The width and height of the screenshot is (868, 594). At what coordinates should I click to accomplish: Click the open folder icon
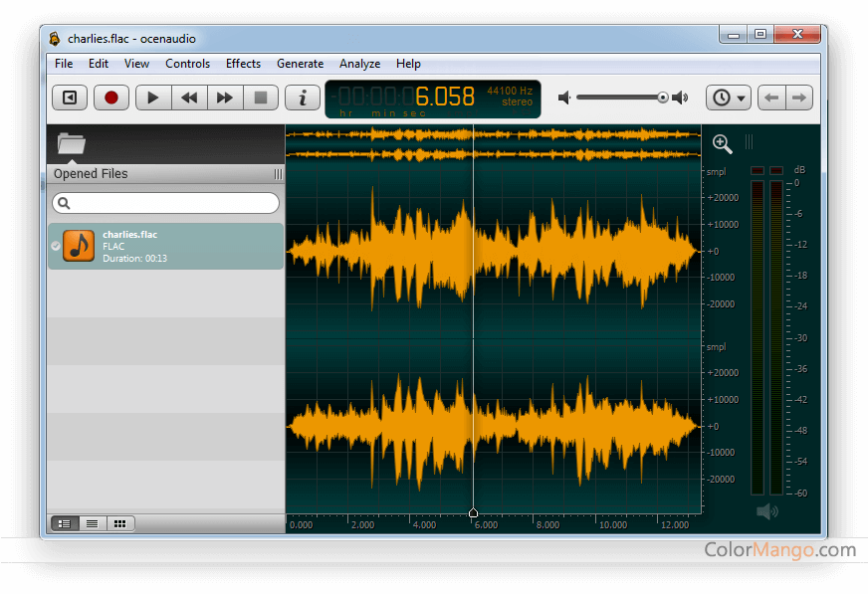[x=71, y=143]
